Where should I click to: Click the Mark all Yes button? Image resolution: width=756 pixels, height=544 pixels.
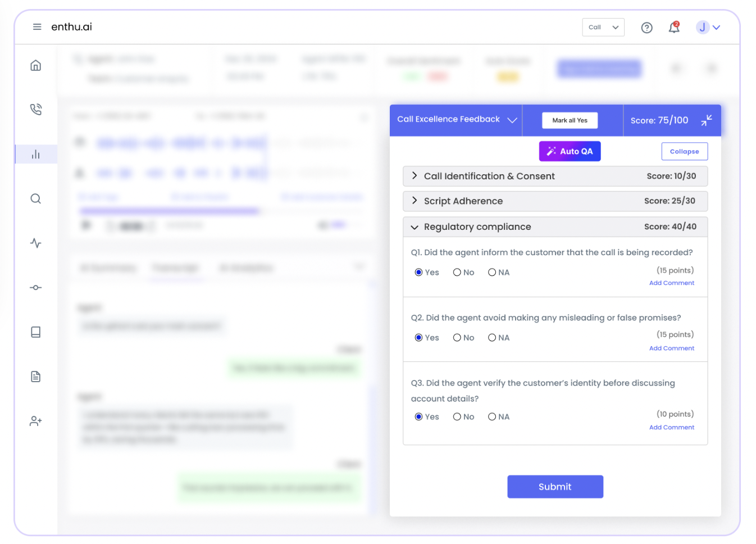pyautogui.click(x=570, y=120)
